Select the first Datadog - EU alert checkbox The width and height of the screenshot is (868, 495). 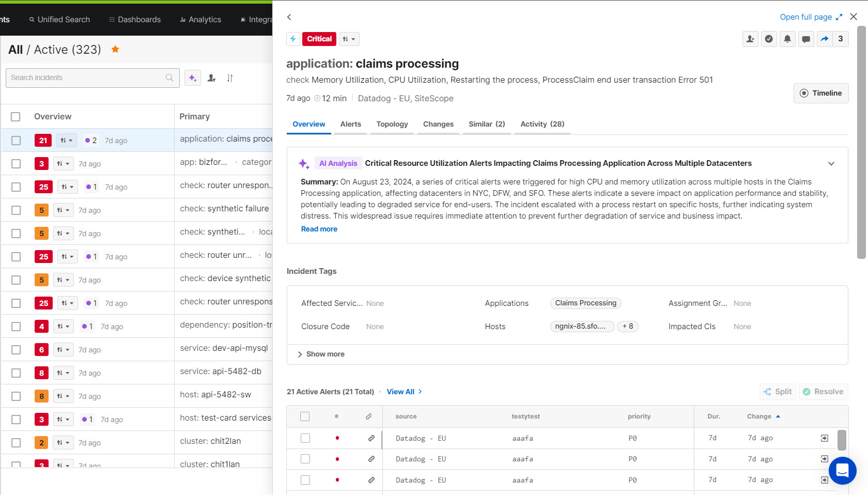click(305, 438)
